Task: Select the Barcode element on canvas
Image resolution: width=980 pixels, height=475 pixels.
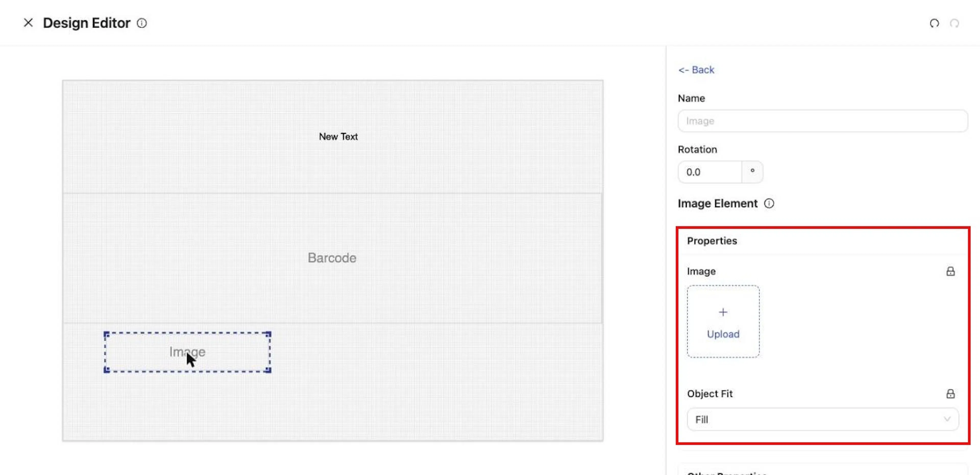Action: (332, 258)
